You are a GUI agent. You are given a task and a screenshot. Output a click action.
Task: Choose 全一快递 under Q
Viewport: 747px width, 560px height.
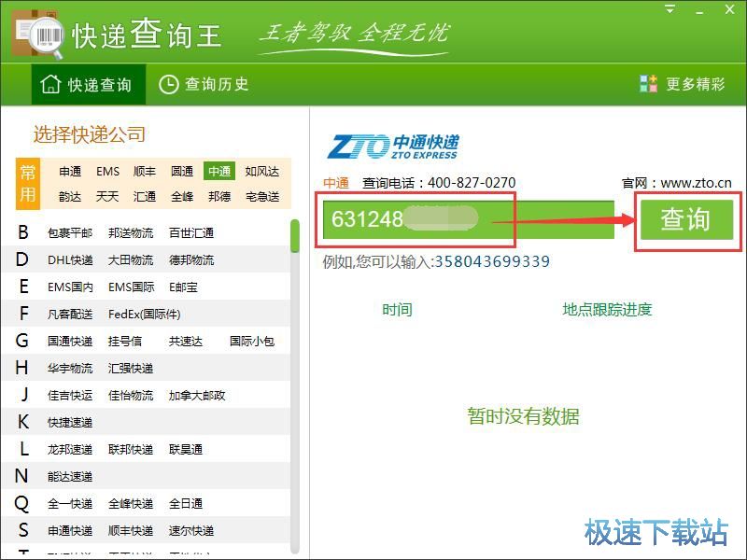[70, 504]
